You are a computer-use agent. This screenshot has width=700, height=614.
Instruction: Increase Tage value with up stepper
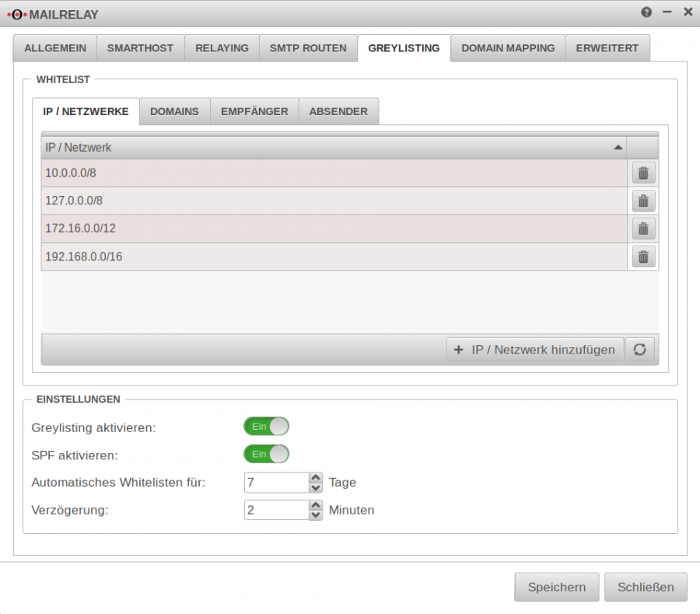click(314, 477)
